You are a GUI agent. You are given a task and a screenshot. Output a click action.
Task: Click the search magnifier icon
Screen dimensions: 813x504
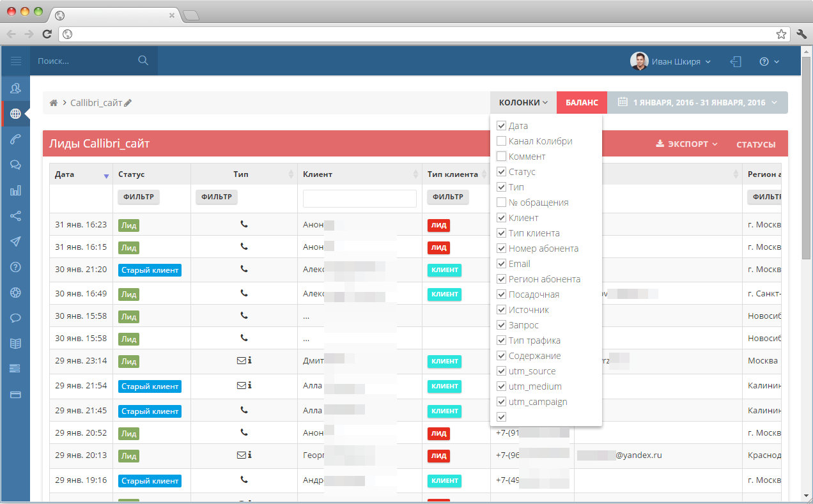pos(143,61)
